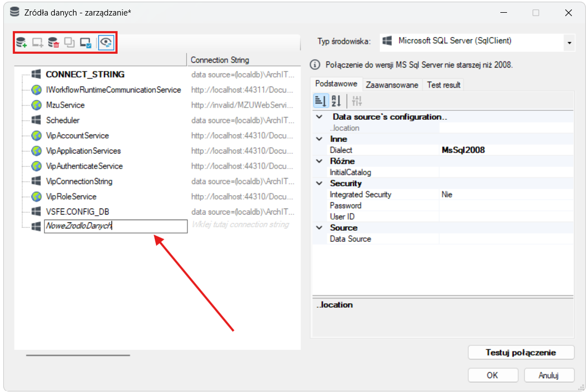Click the globe icon for VipAccountService
This screenshot has height=392, width=588.
37,136
